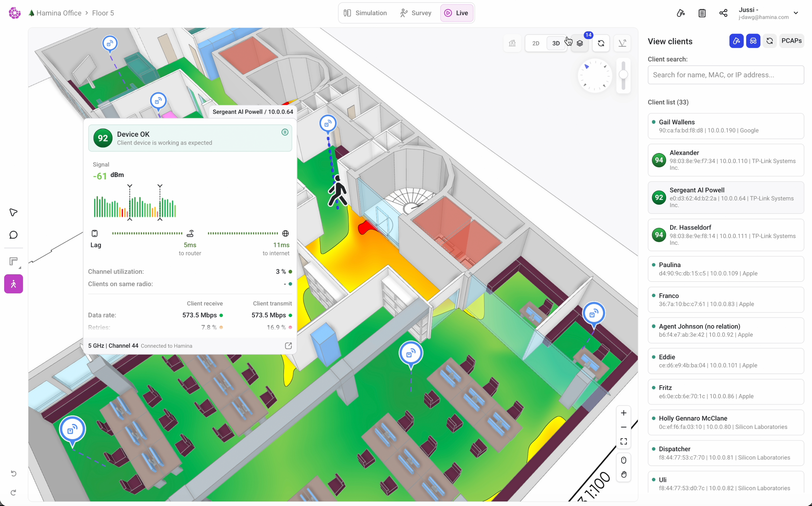
Task: Toggle the blue incognito glasses button
Action: coord(753,41)
